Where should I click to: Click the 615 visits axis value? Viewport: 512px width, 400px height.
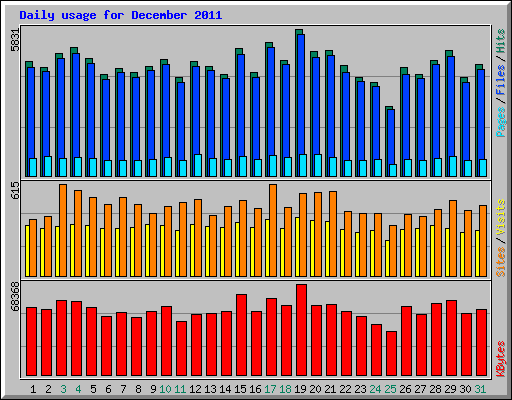(x=15, y=190)
